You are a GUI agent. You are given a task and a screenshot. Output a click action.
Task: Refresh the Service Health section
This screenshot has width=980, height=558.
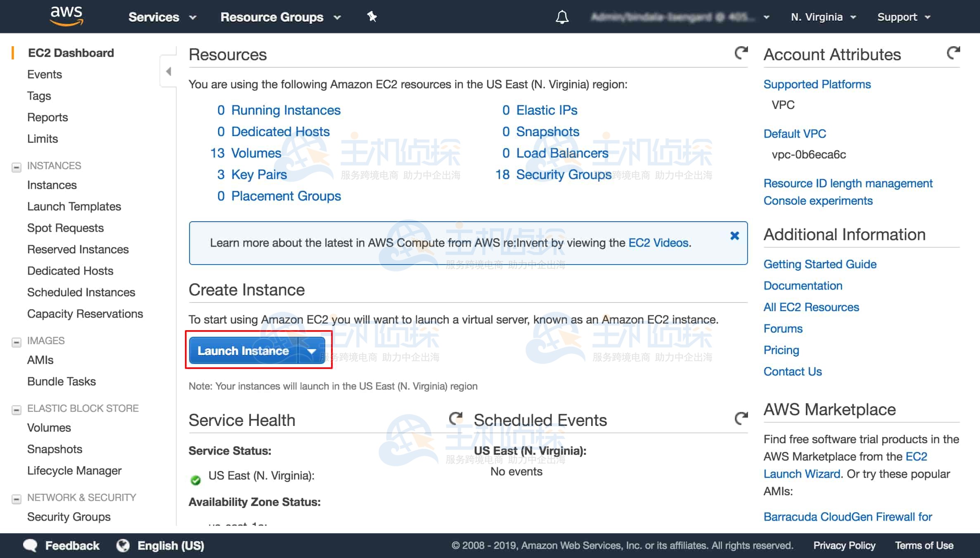pos(455,418)
